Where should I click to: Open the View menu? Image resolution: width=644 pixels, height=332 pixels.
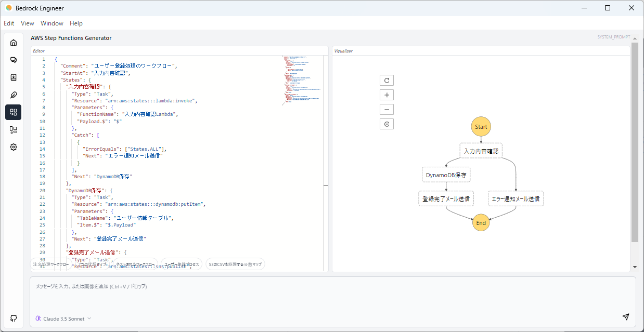click(x=28, y=23)
